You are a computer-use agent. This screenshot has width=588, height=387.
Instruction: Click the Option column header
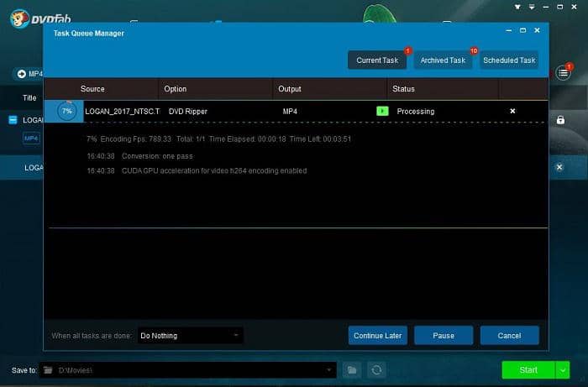[x=175, y=89]
